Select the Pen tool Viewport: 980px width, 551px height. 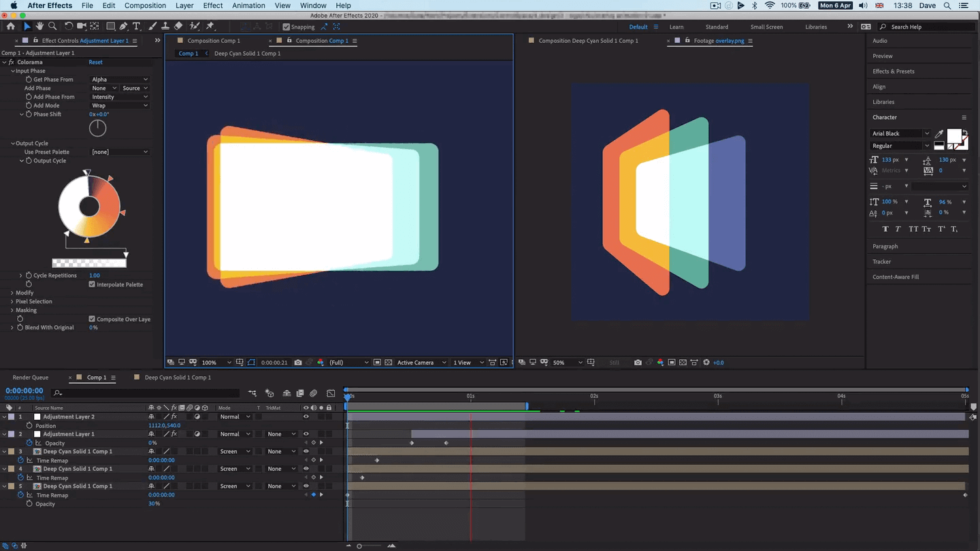[125, 27]
